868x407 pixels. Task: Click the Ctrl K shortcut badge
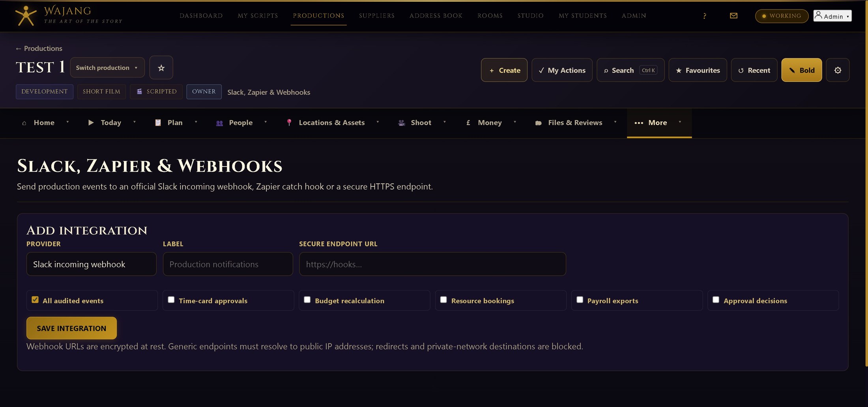click(648, 70)
